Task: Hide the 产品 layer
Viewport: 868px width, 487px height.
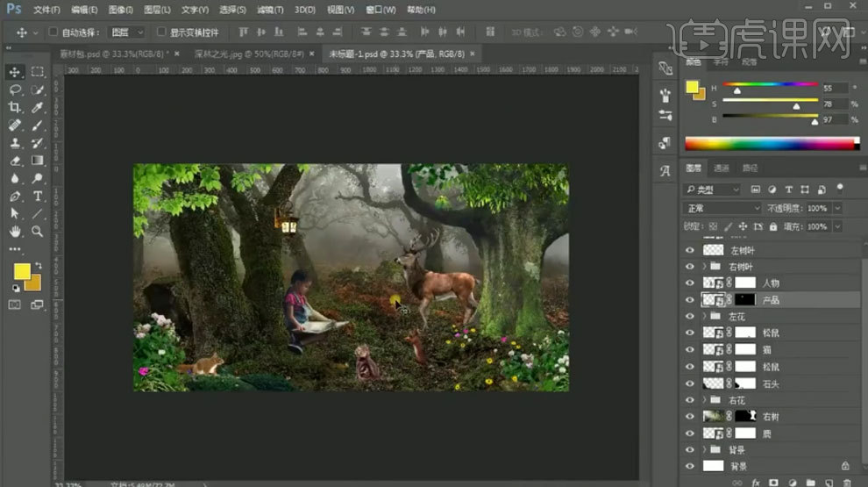Action: pos(690,300)
